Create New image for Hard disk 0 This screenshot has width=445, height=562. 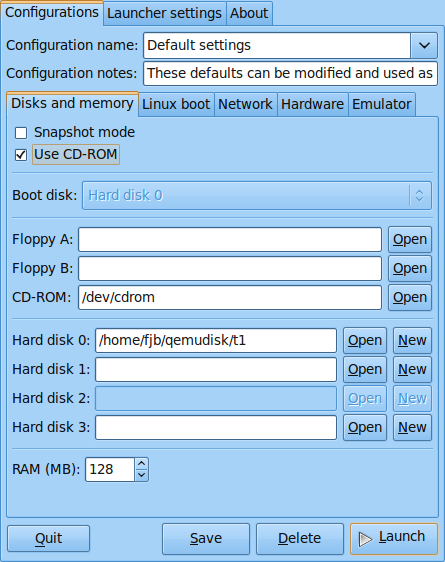412,340
